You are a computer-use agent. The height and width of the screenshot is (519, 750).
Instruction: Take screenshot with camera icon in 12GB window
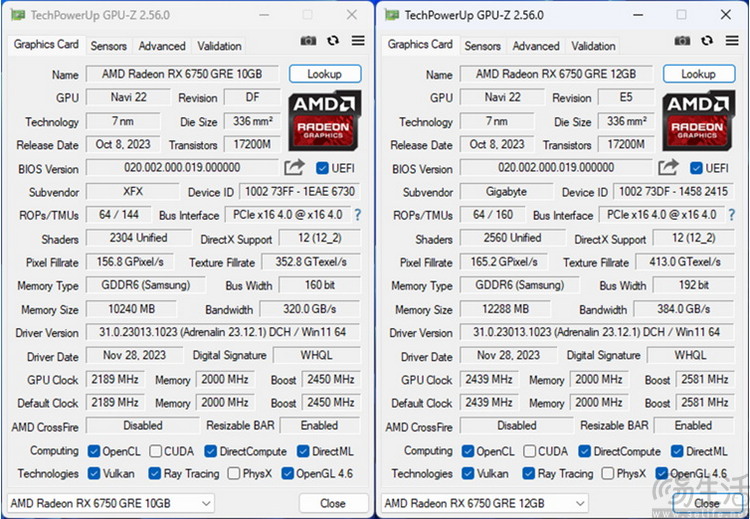[x=682, y=41]
